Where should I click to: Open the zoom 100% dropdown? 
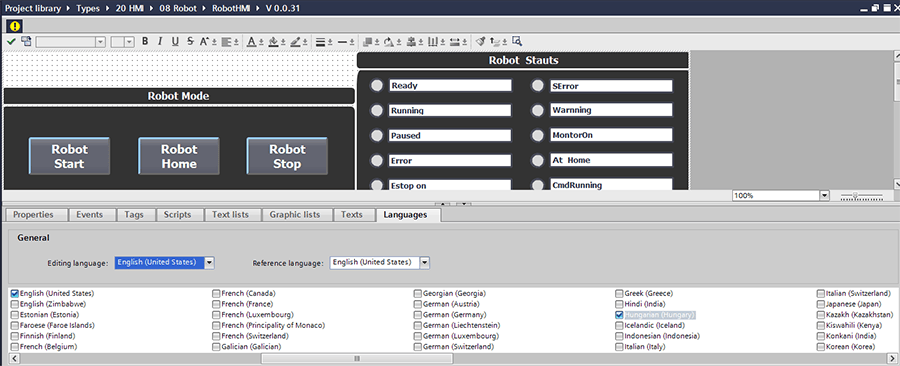[825, 196]
